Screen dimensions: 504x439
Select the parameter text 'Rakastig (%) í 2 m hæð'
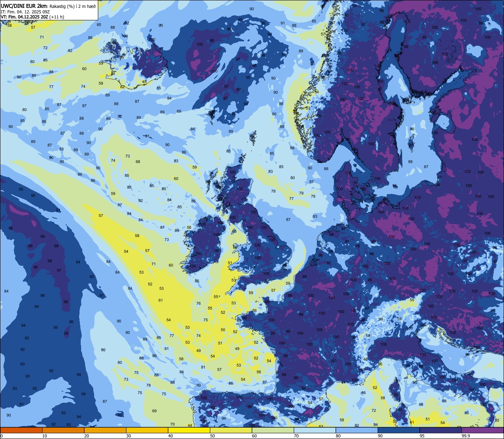72,6
